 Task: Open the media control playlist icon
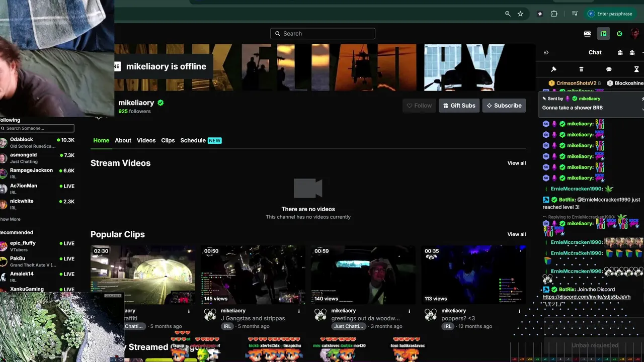[x=575, y=14]
